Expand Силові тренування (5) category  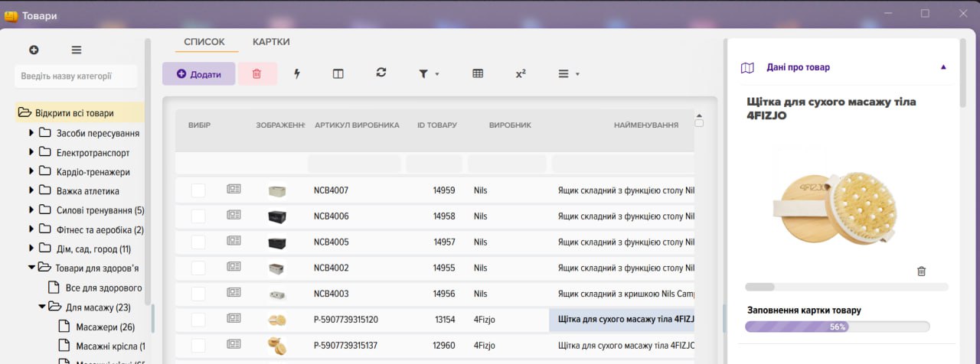(31, 210)
